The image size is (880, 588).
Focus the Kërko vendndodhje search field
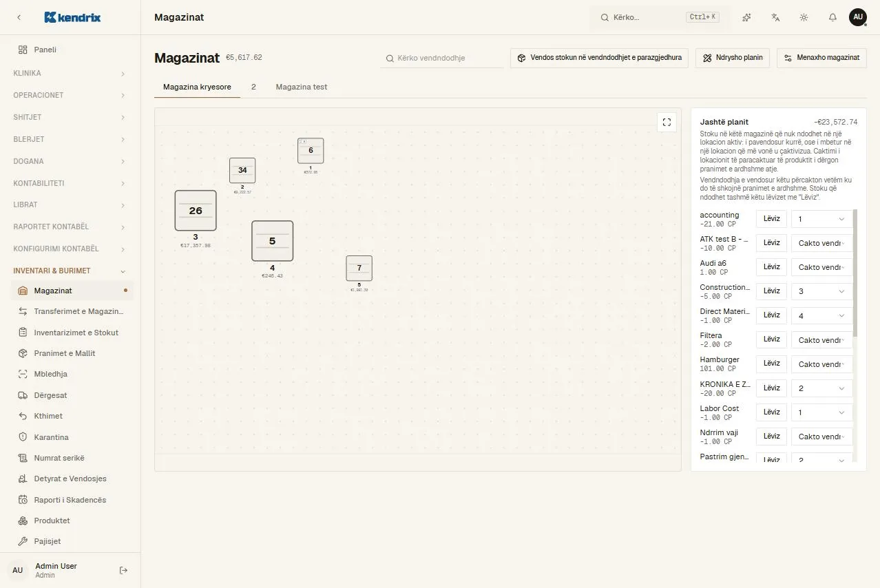pos(442,59)
